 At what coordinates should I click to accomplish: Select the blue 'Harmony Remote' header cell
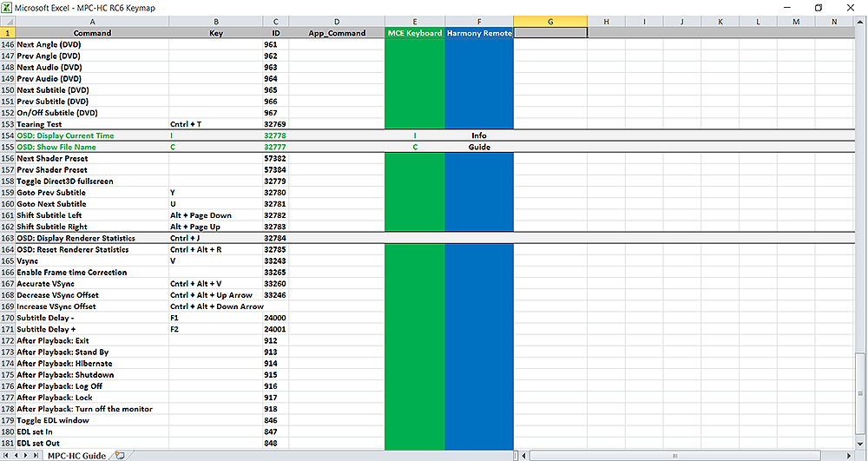479,33
